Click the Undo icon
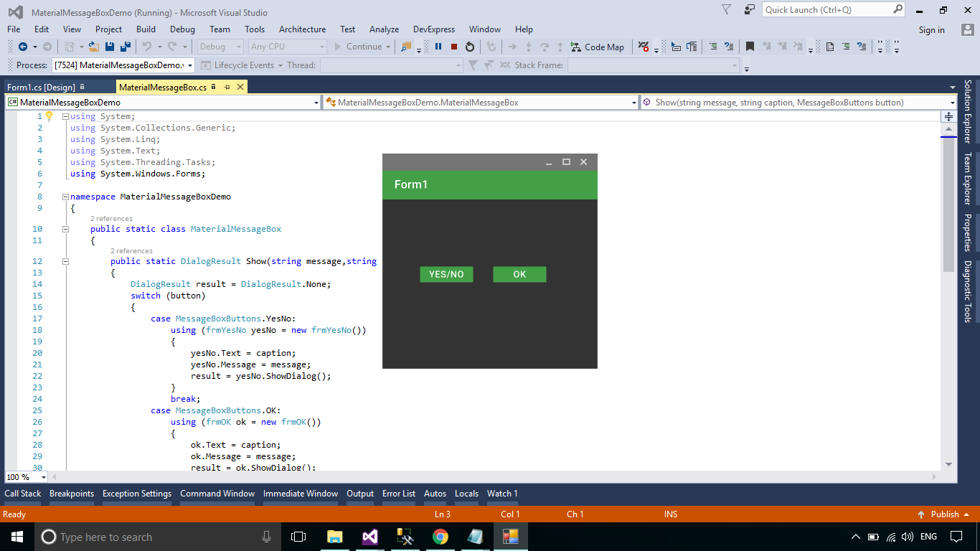Screen dimensions: 980x551 click(x=148, y=46)
